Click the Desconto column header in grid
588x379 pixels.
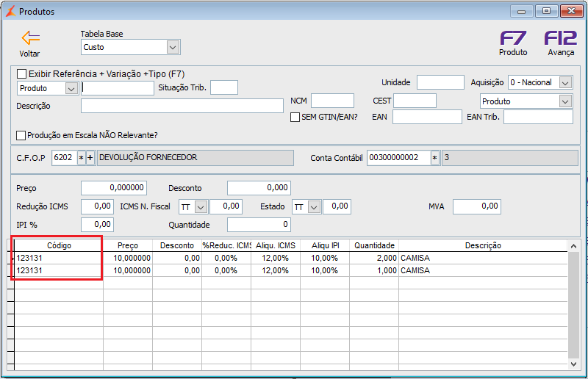[x=177, y=245]
